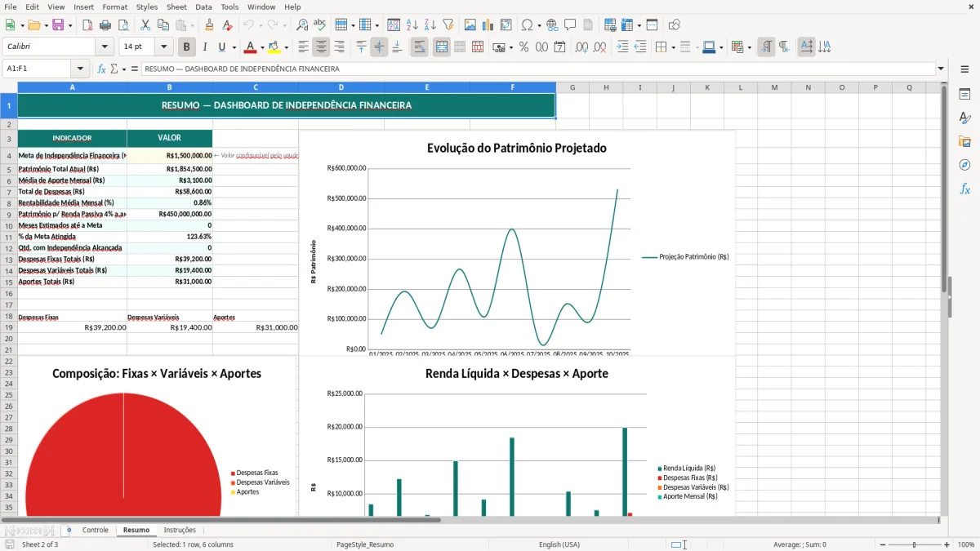
Task: Select the Clone Formatting paintbrush
Action: [x=209, y=25]
